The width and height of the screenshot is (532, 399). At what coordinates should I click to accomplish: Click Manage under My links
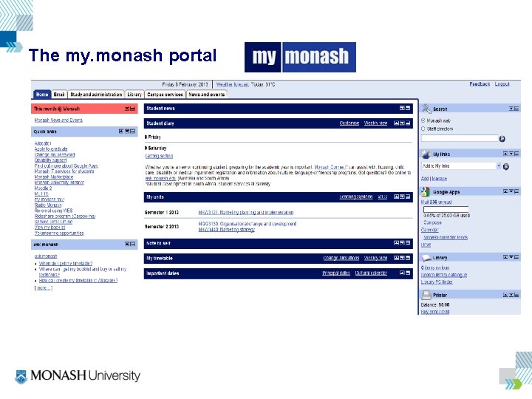pos(440,179)
